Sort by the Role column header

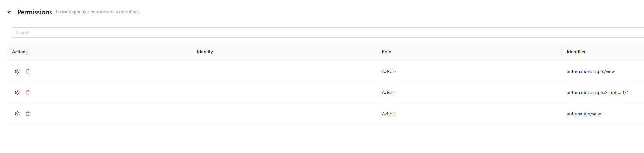[386, 52]
